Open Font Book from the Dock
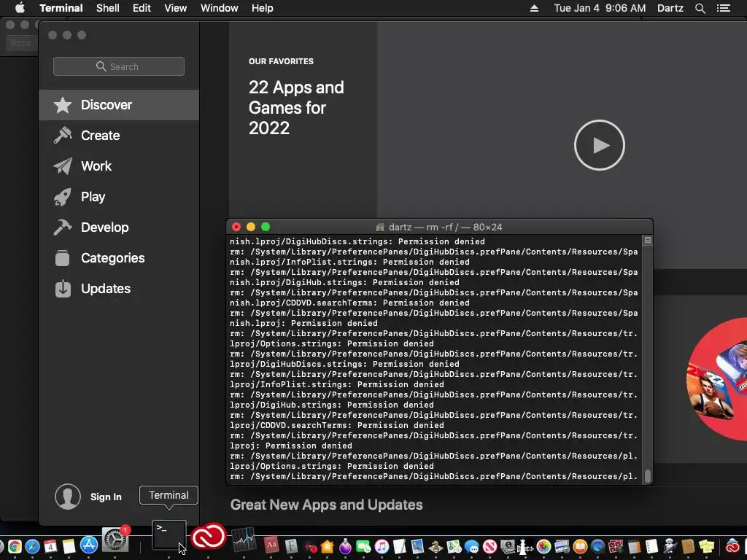747x560 pixels. 291,545
